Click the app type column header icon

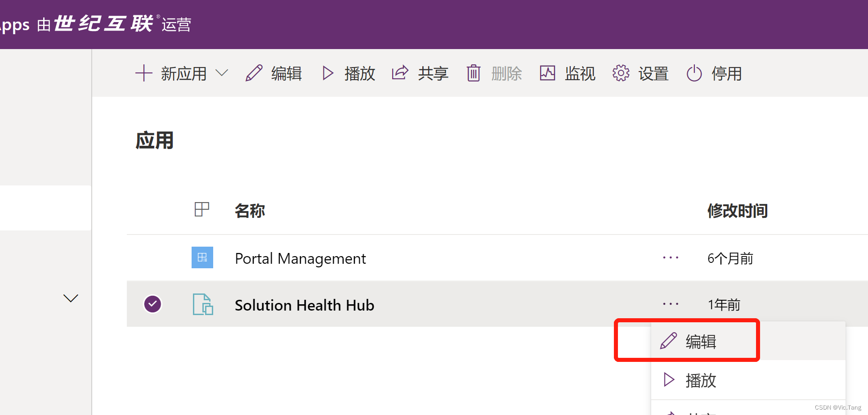[x=202, y=209]
